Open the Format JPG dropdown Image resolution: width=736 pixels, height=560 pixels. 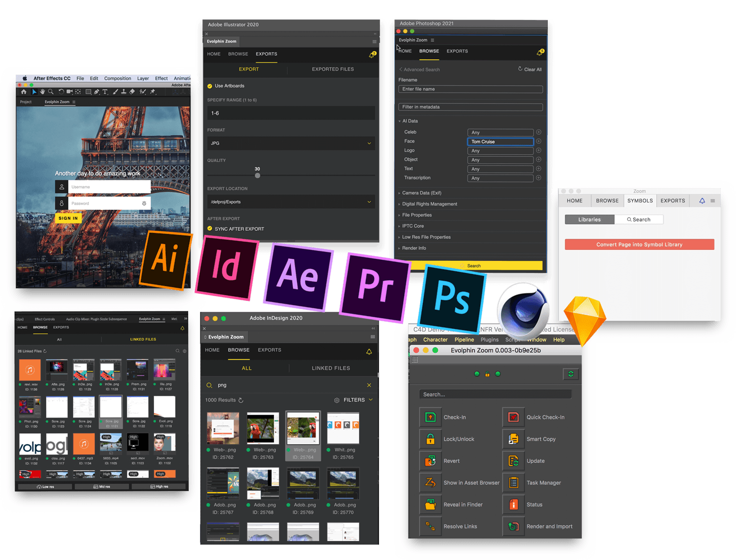click(x=291, y=143)
